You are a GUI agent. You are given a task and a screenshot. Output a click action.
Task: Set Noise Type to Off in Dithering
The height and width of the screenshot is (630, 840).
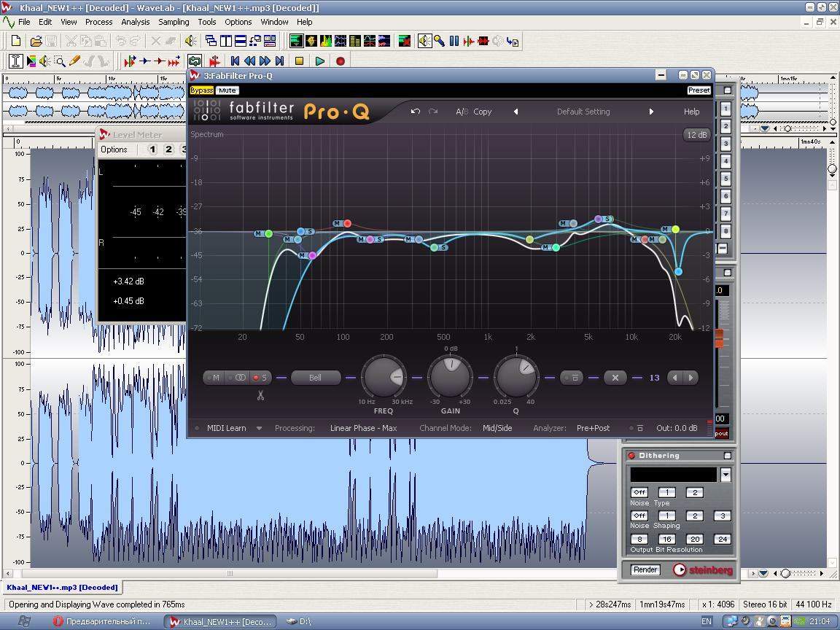click(x=639, y=492)
